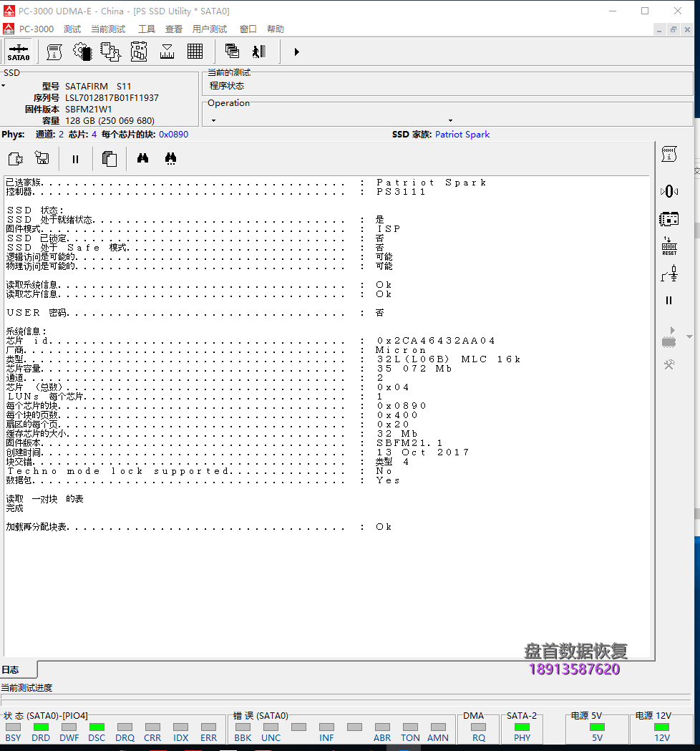Open the 窗口 menu

[248, 29]
